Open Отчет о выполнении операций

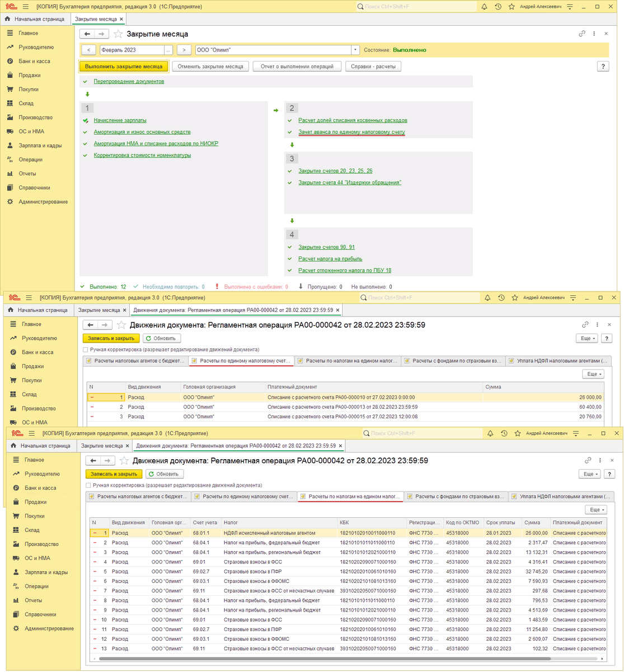coord(297,66)
